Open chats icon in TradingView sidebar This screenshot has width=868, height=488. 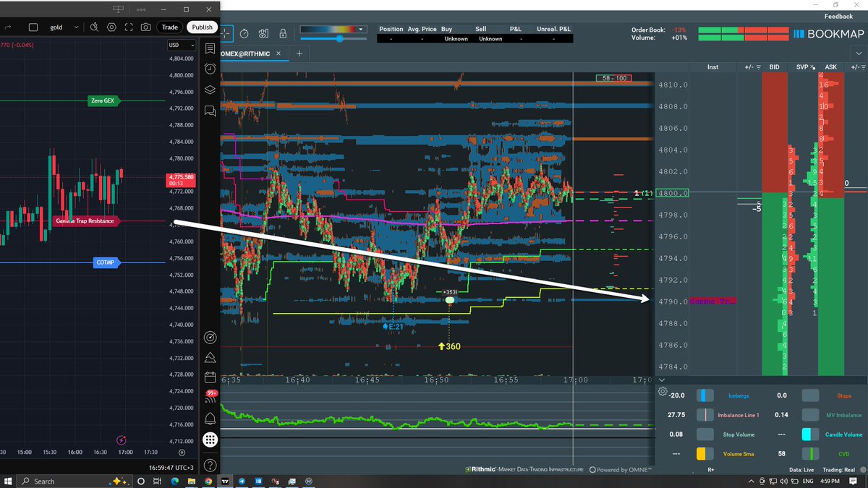tap(210, 111)
